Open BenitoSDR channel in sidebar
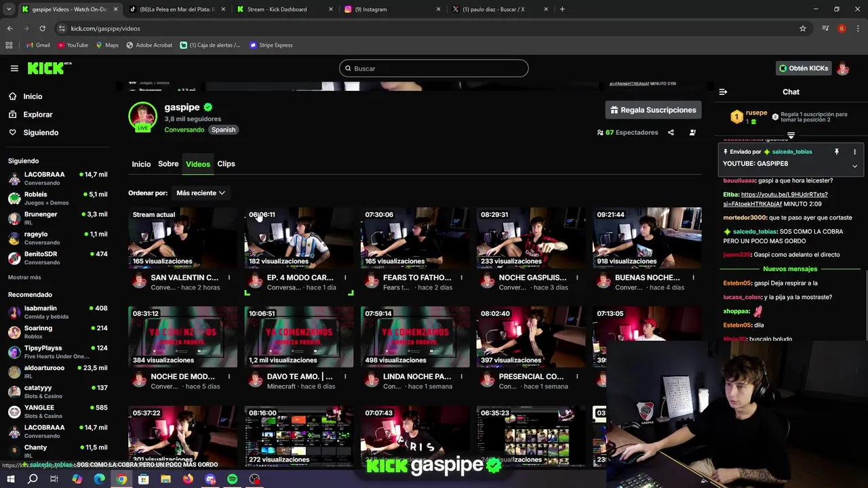Viewport: 868px width, 488px height. pyautogui.click(x=58, y=258)
